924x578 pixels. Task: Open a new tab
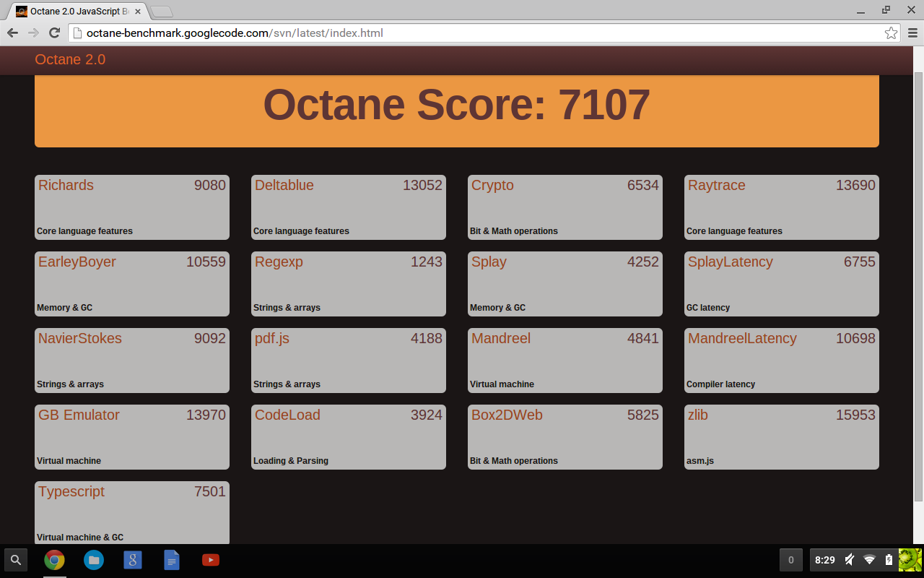point(162,12)
